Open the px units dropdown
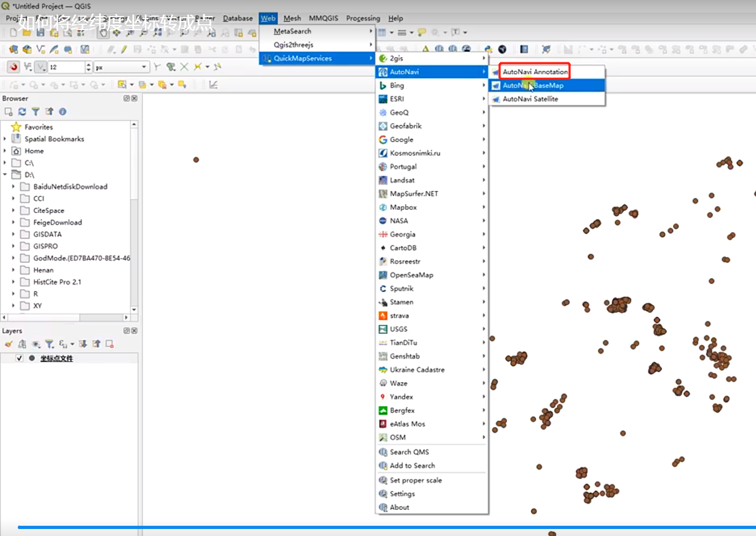Viewport: 756px width, 536px height. tap(121, 67)
